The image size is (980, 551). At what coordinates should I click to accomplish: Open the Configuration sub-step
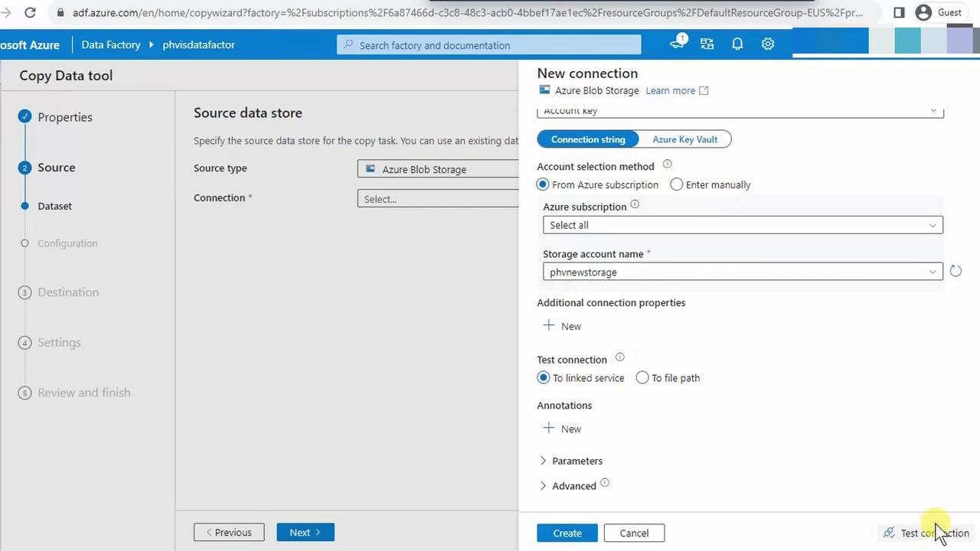coord(67,243)
